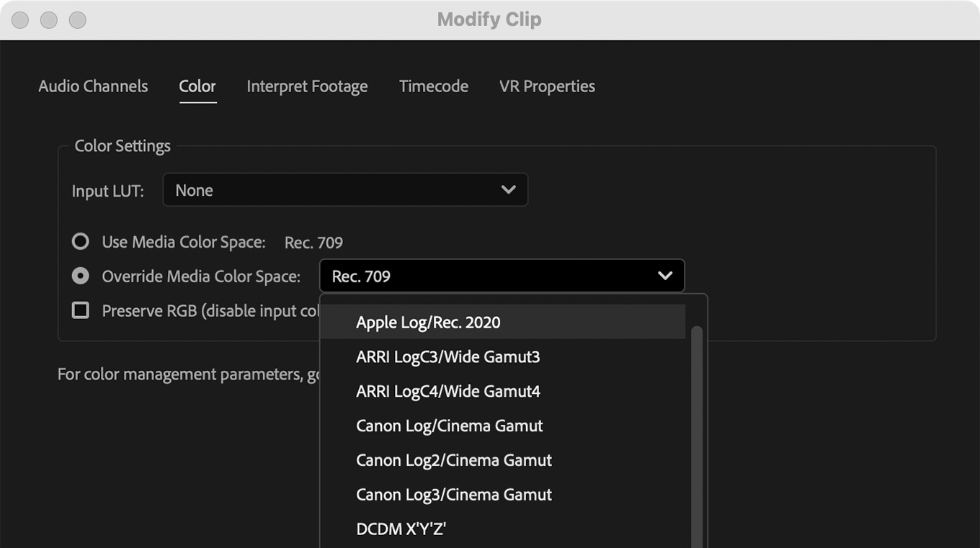The image size is (980, 548).
Task: Click the green zoom window button
Action: 77,20
